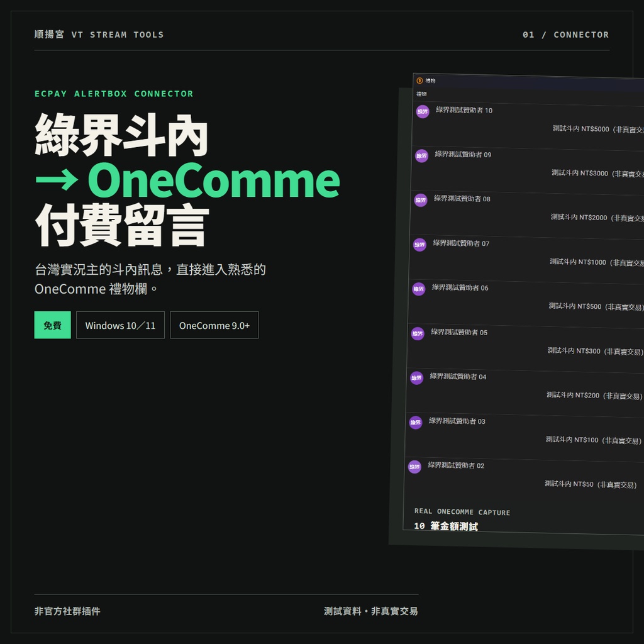Viewport: 644px width, 644px height.
Task: Click the purple avatar of 綠界測試贊助者 02
Action: tap(414, 467)
